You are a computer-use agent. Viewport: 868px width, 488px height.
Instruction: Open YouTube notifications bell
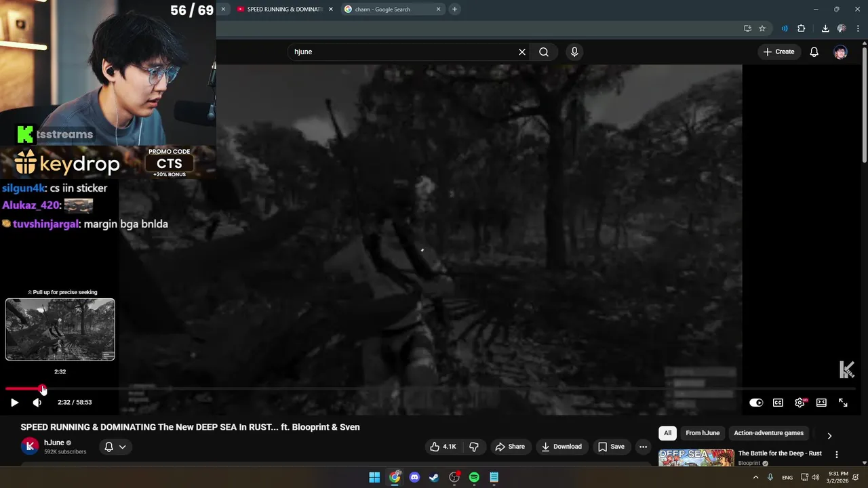point(814,52)
